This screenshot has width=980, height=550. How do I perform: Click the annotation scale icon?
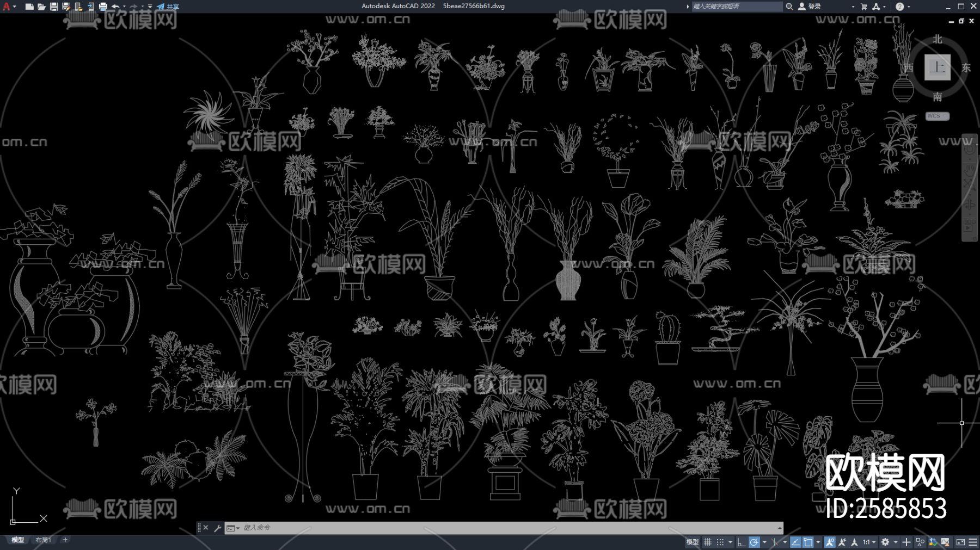(854, 542)
